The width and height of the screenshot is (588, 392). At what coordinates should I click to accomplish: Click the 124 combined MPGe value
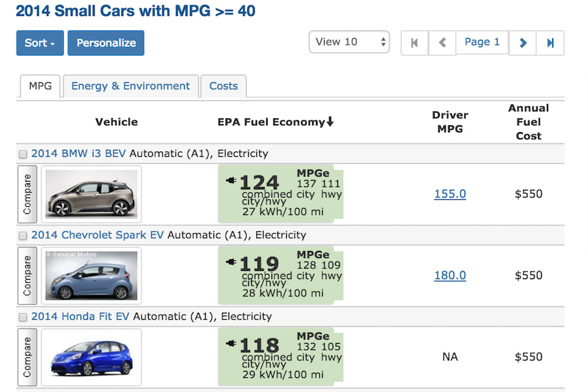(x=259, y=183)
